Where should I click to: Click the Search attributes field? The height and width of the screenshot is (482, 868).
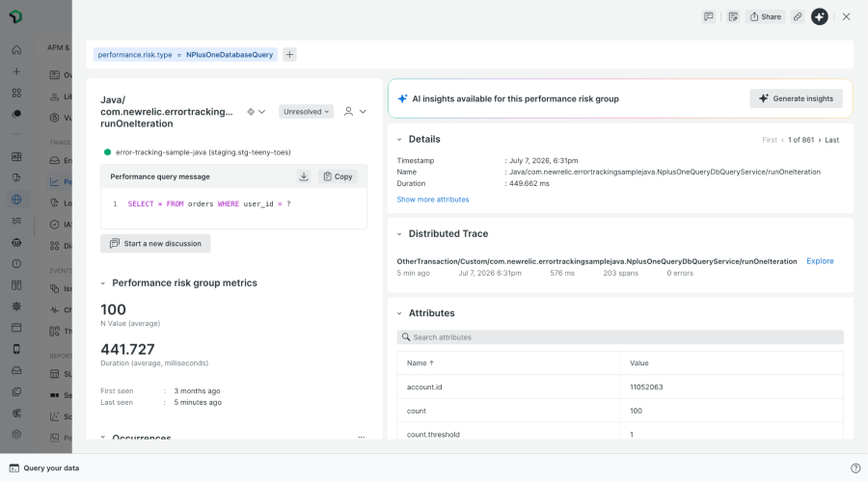(620, 337)
